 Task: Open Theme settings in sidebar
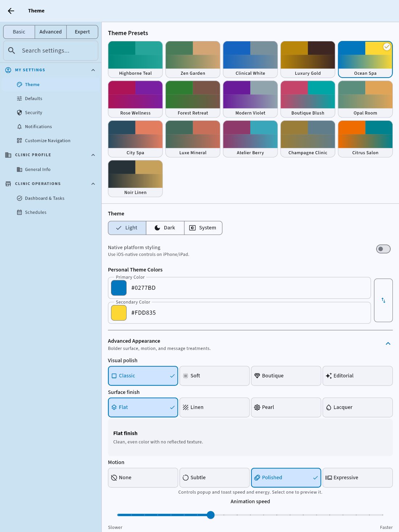tap(51, 84)
